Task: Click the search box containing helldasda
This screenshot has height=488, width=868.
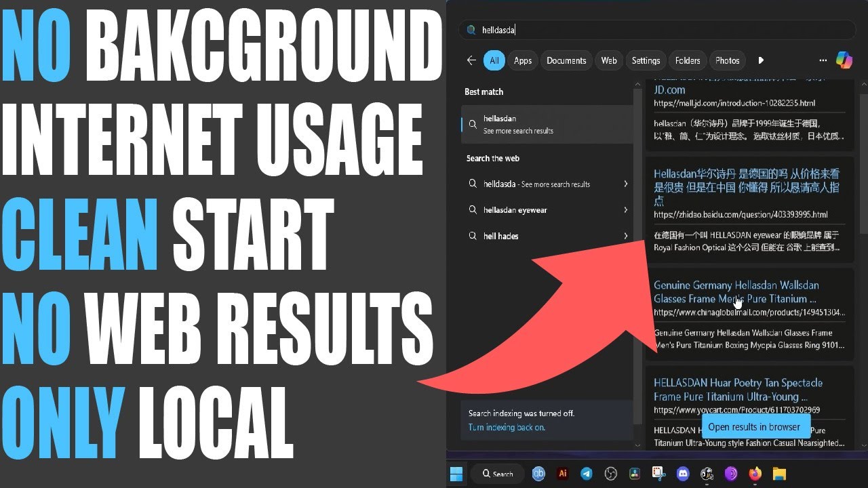Action: 657,30
